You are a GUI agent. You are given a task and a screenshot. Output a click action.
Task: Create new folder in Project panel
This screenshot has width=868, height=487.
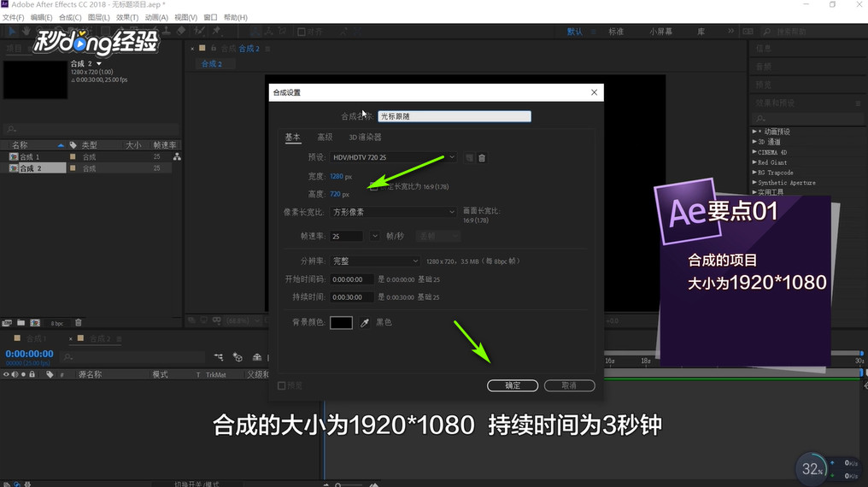point(21,323)
